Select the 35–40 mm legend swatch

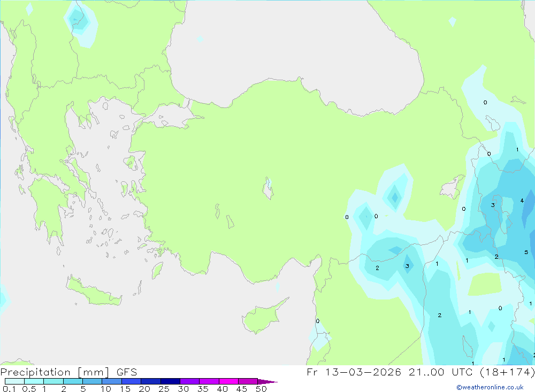pos(209,381)
